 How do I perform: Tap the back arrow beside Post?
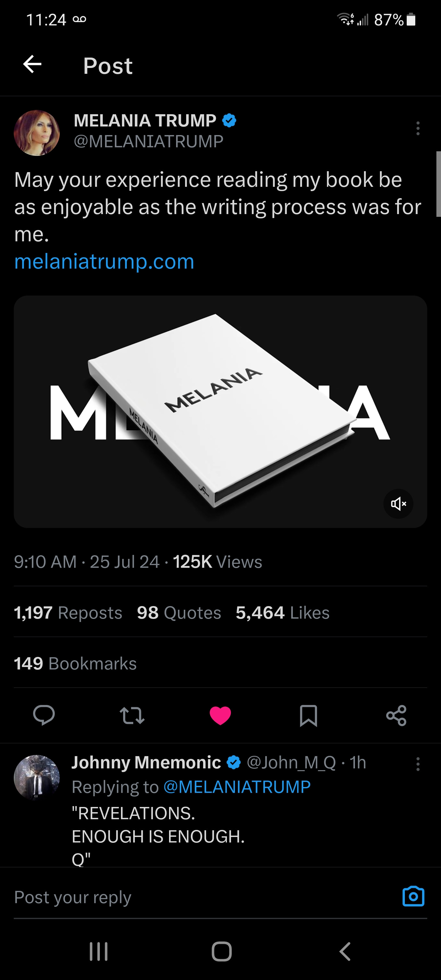pyautogui.click(x=32, y=64)
